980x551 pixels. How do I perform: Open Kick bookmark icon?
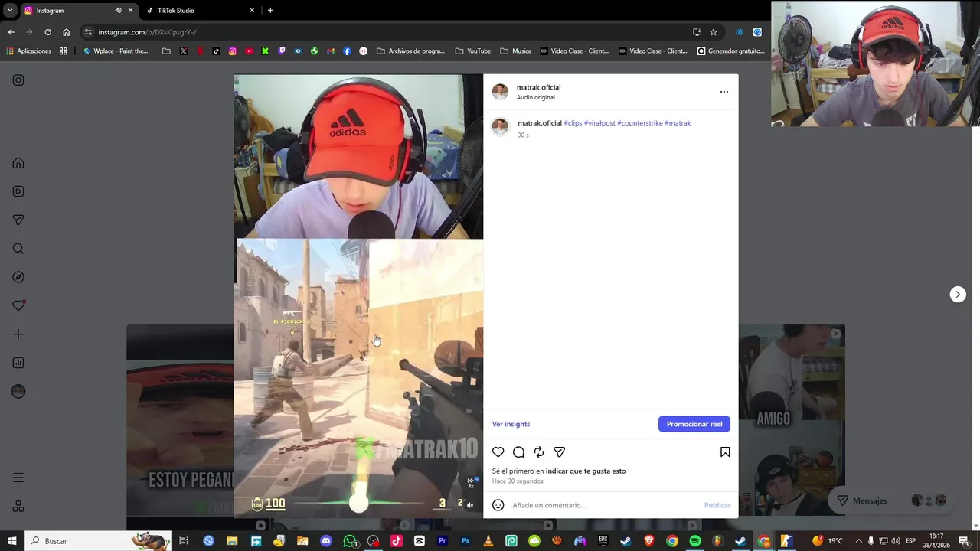[265, 51]
